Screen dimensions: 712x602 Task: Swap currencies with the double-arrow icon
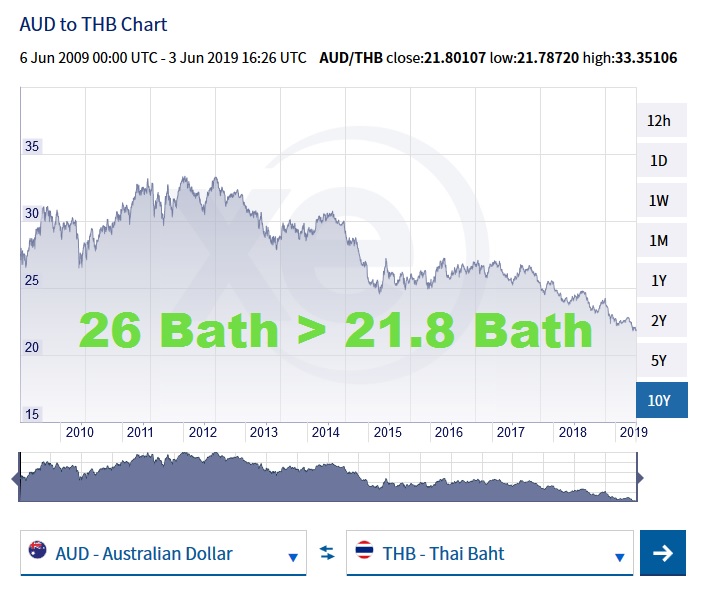(x=326, y=553)
